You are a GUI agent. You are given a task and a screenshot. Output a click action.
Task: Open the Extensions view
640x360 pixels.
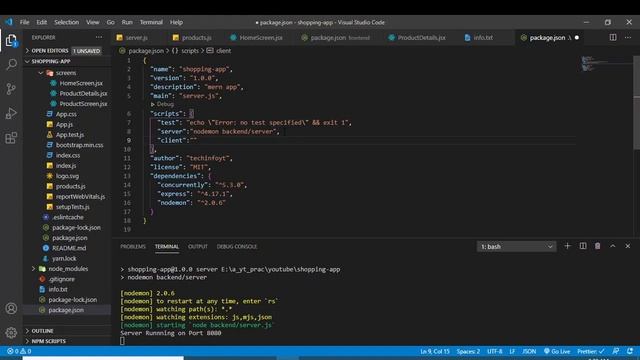(x=11, y=138)
